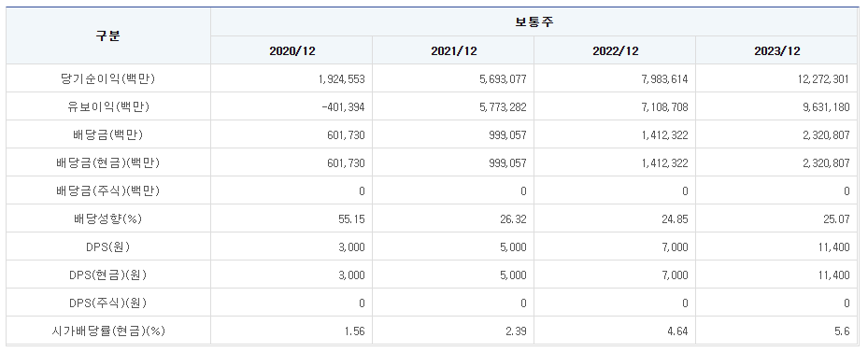The image size is (868, 352).
Task: Select the 2023/12 column header
Action: click(x=776, y=51)
